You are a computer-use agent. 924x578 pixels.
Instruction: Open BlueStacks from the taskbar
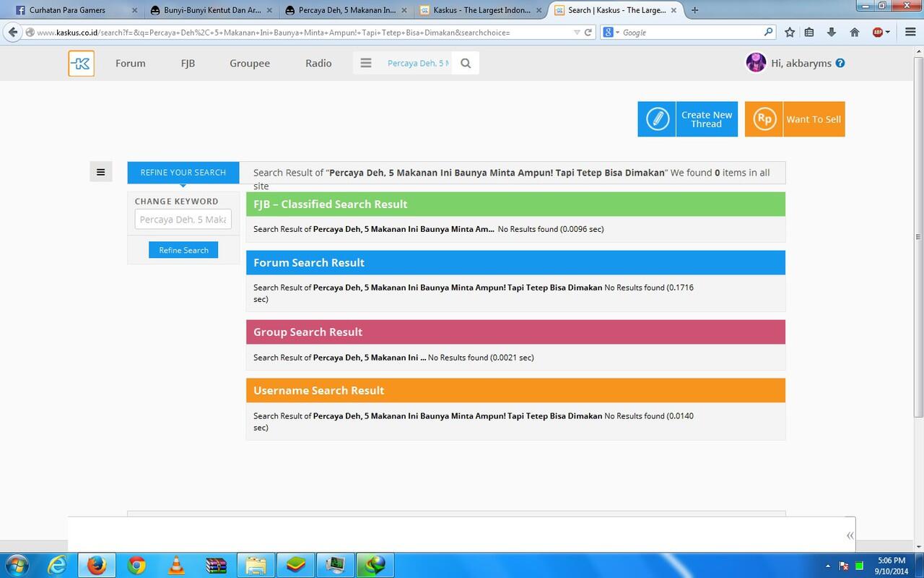pyautogui.click(x=296, y=565)
